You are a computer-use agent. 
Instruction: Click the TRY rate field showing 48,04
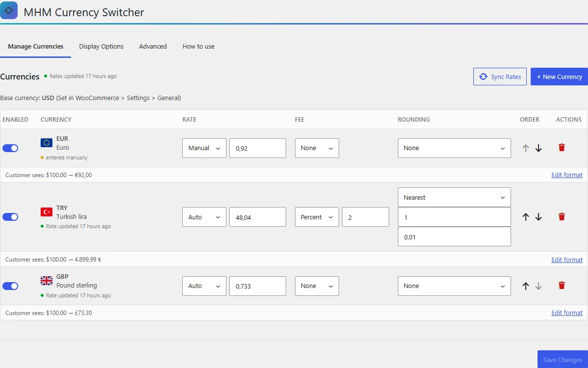pos(258,217)
